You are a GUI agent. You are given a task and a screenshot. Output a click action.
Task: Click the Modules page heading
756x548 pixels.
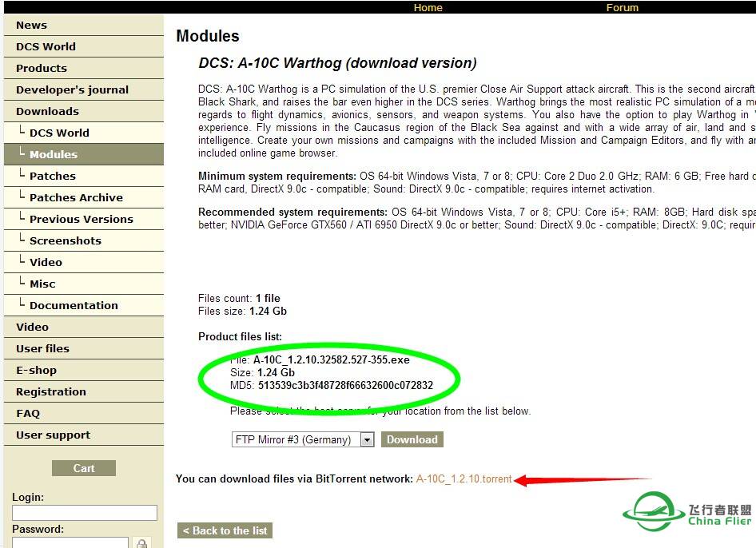click(208, 36)
